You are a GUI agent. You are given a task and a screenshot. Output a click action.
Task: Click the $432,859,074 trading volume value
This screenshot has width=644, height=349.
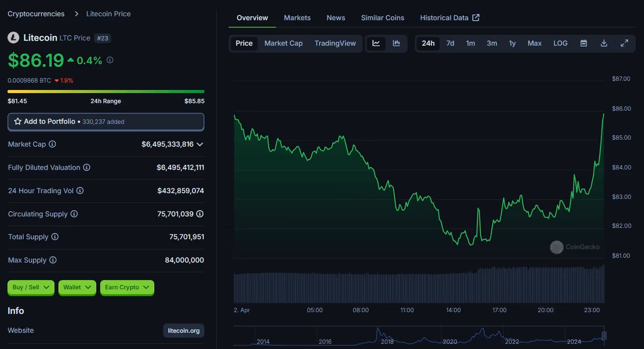tap(181, 191)
